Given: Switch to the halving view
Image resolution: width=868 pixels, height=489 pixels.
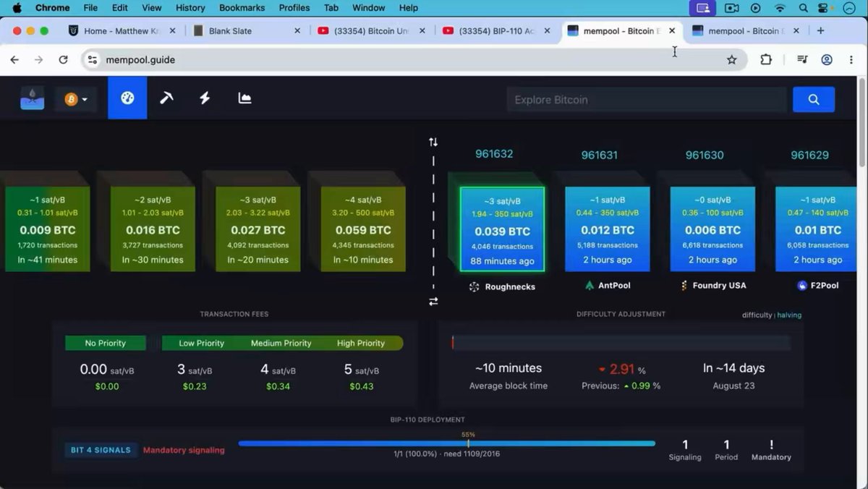Looking at the screenshot, I should (x=789, y=315).
